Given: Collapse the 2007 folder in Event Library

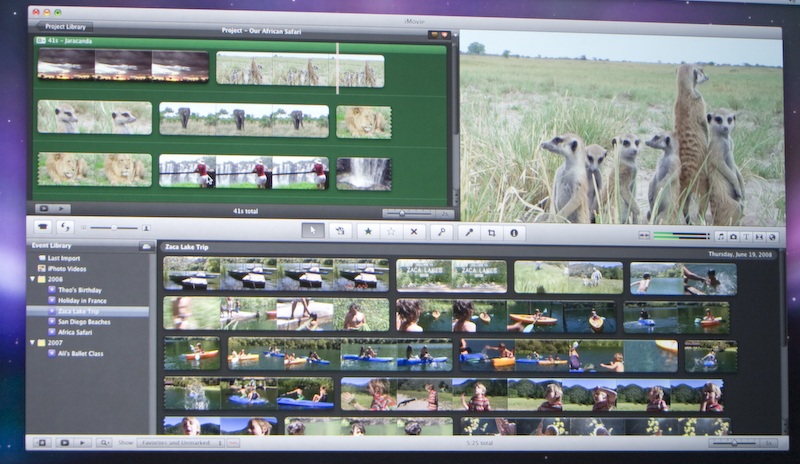Looking at the screenshot, I should click(33, 343).
